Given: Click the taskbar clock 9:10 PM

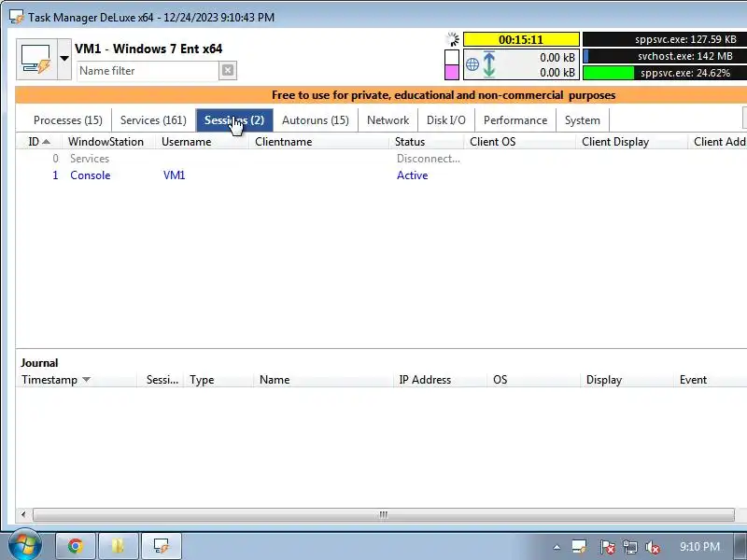Looking at the screenshot, I should pos(699,547).
